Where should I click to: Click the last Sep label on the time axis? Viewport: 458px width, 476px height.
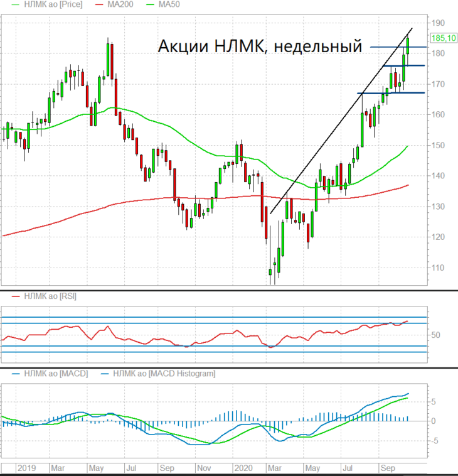coord(388,468)
